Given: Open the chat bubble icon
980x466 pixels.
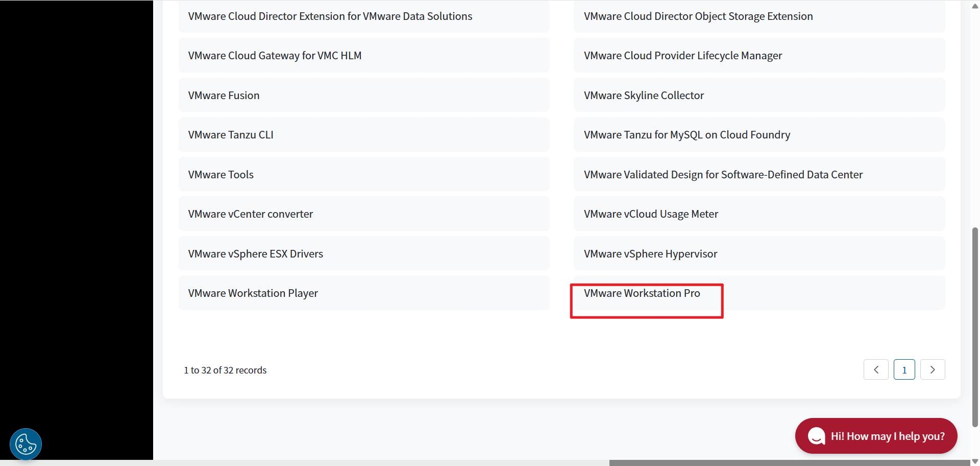Looking at the screenshot, I should [816, 436].
